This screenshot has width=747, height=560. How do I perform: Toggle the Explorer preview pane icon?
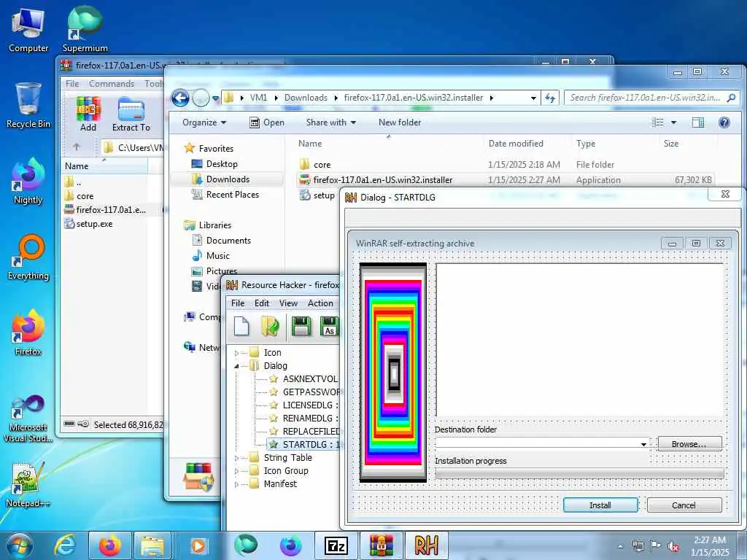(698, 122)
